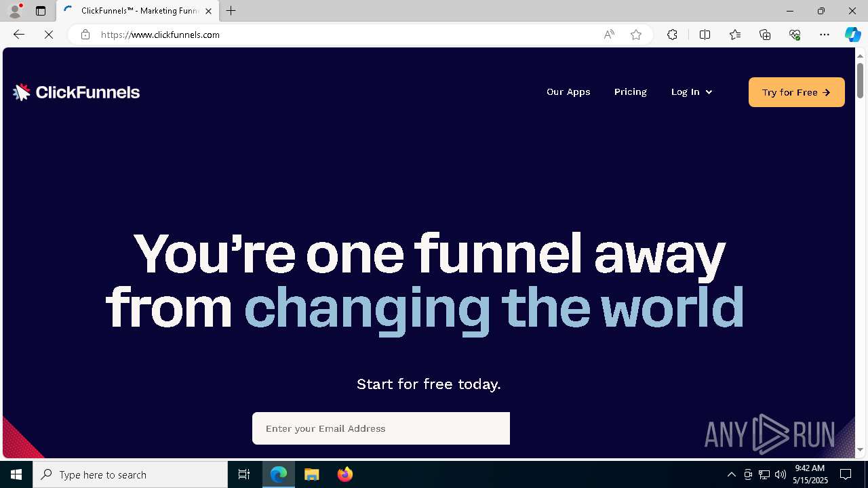Viewport: 868px width, 488px height.
Task: Click the taskbar search box
Action: (130, 474)
